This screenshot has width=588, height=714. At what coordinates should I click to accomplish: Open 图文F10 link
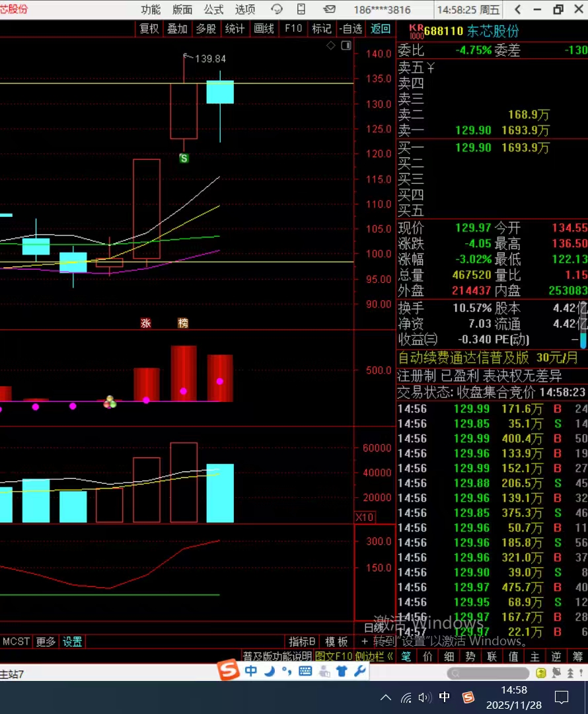click(334, 656)
